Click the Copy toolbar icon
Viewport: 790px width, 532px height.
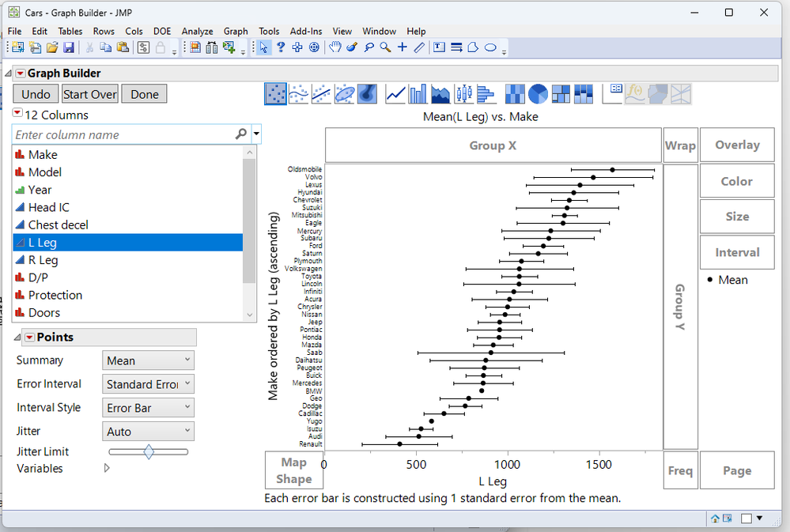pyautogui.click(x=105, y=48)
